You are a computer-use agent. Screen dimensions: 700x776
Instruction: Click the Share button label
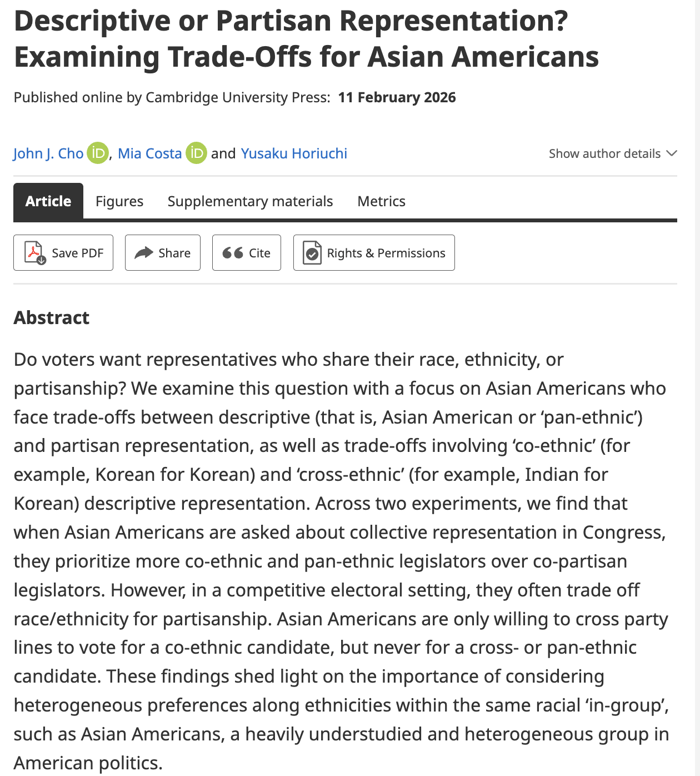(x=174, y=253)
